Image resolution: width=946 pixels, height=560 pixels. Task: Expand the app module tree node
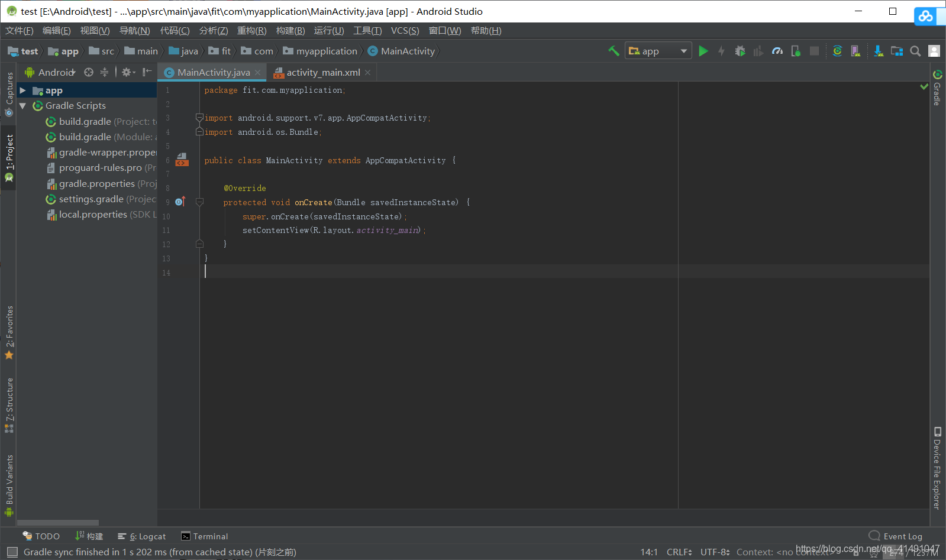22,90
